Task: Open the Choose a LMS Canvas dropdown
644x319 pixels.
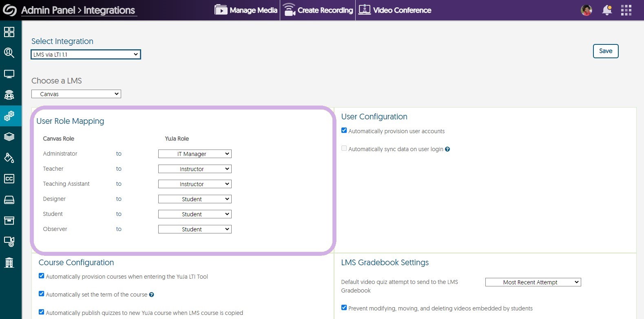Action: 76,94
